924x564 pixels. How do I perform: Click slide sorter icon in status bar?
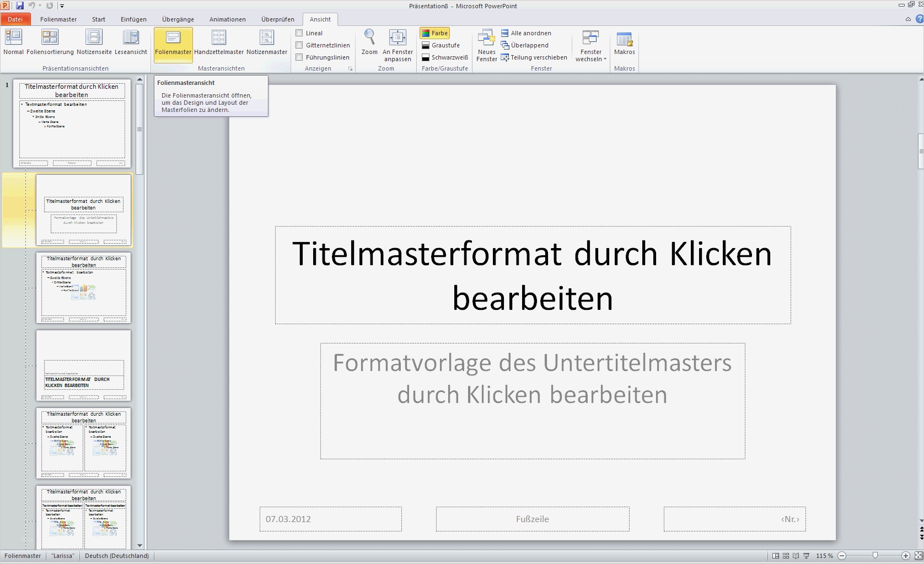pyautogui.click(x=786, y=556)
